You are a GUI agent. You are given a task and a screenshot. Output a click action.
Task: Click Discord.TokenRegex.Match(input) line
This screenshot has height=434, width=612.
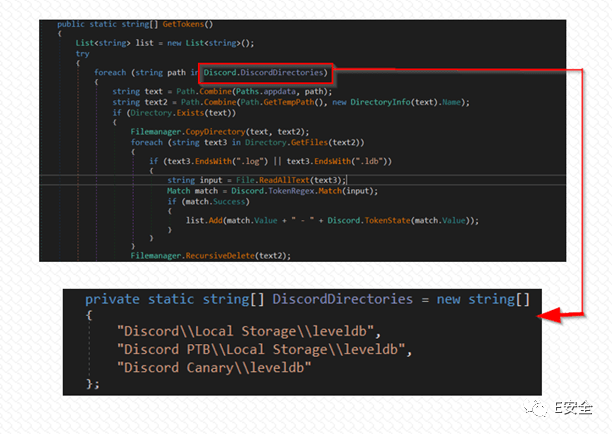(272, 191)
